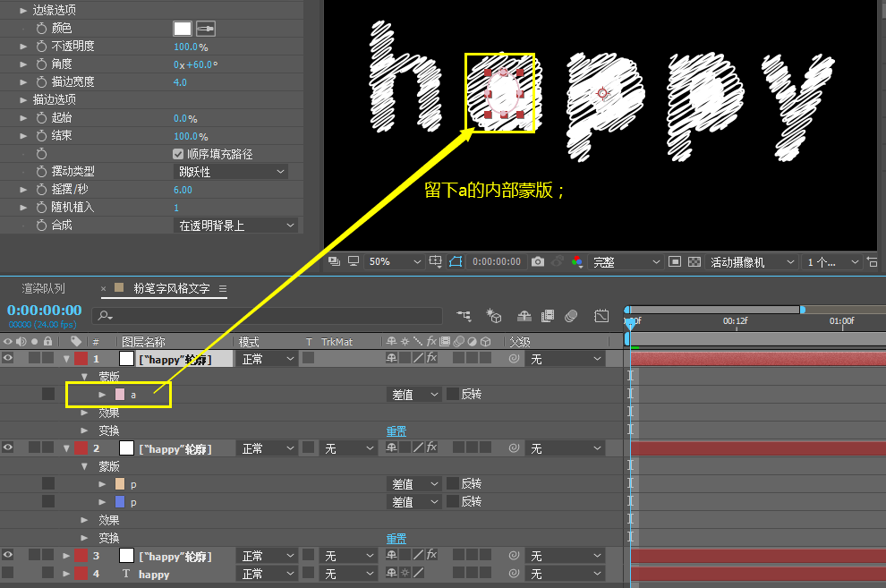
Task: Take a snapshot of the composition view
Action: (x=537, y=261)
